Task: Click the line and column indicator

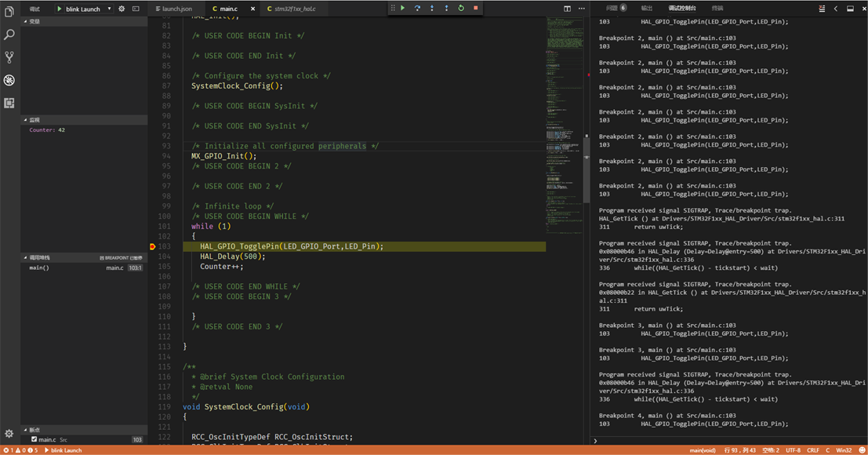Action: [x=739, y=450]
